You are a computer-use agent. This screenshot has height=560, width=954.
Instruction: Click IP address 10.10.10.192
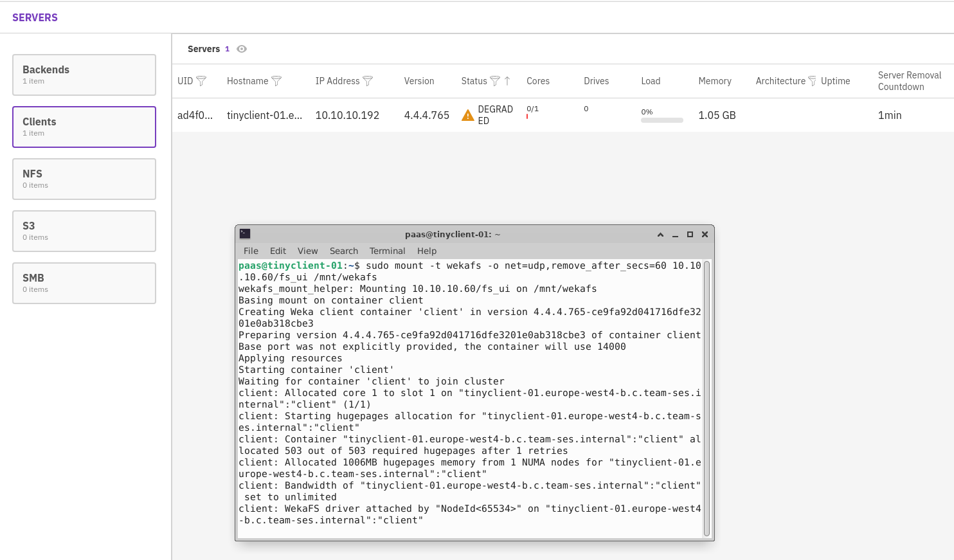click(347, 115)
